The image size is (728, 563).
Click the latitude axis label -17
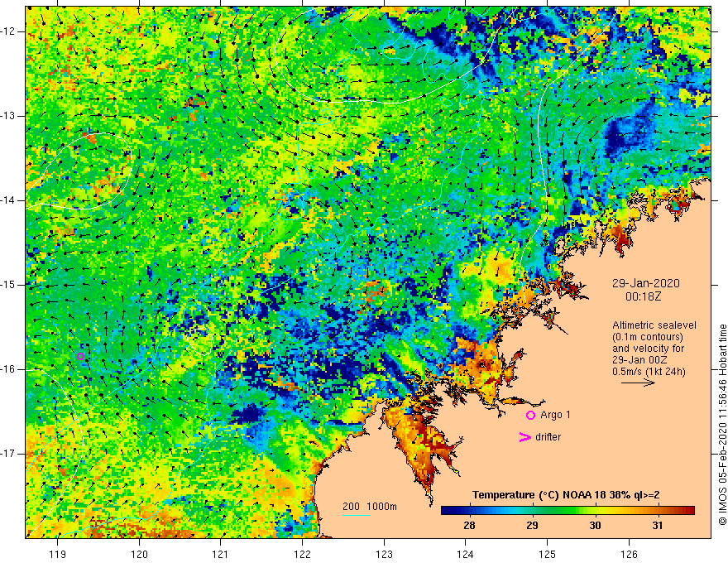pos(8,454)
